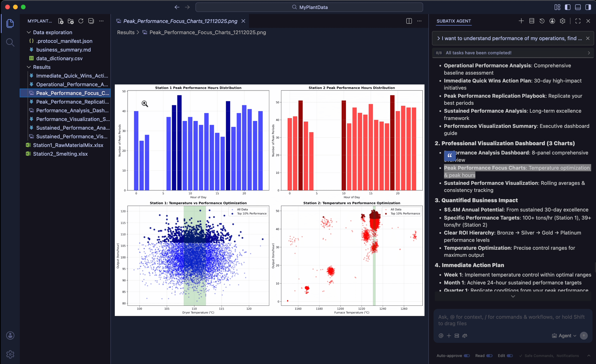Collapse all folders in the explorer
Image resolution: width=596 pixels, height=364 pixels.
91,21
